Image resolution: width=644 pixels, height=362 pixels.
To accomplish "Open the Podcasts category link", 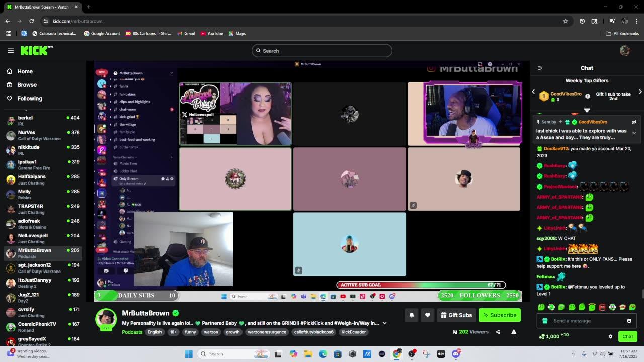I will [132, 332].
